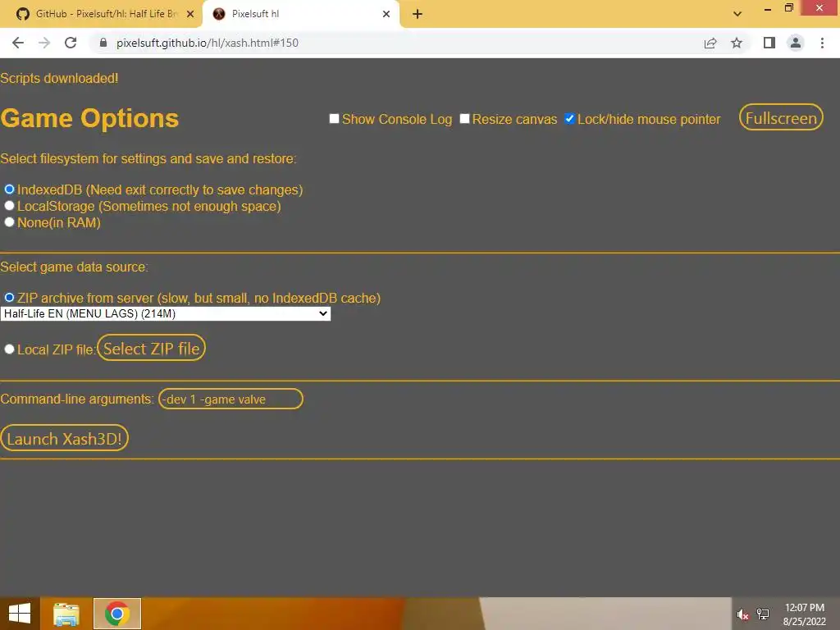Share this page icon in address bar

pos(710,43)
